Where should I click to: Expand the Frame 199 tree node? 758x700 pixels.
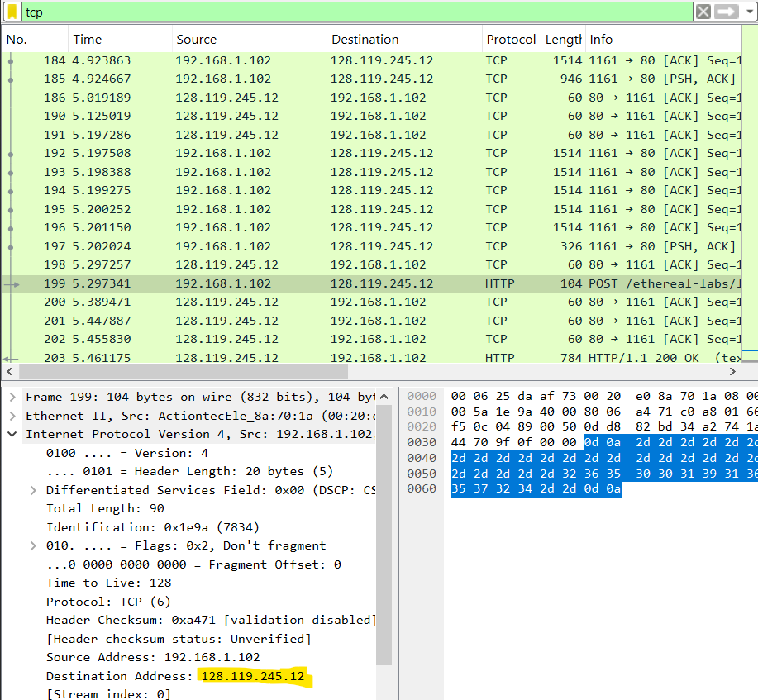click(13, 398)
